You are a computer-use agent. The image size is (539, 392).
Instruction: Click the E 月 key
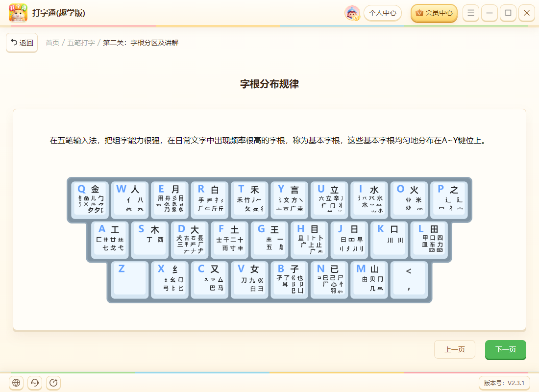(x=170, y=199)
